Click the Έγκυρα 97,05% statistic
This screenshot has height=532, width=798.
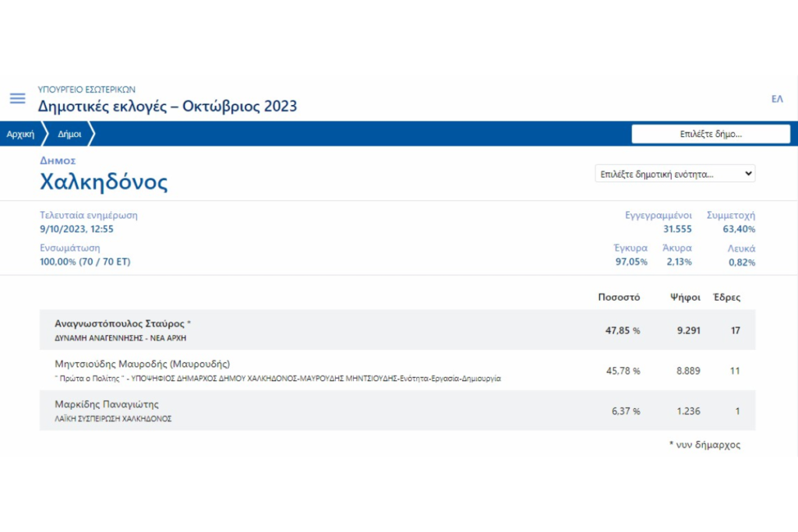(630, 255)
